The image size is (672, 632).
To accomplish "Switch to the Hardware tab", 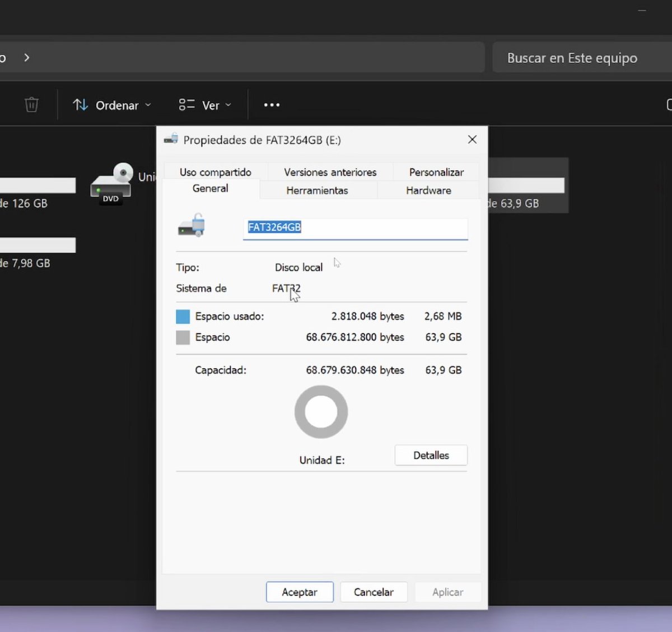I will coord(428,190).
